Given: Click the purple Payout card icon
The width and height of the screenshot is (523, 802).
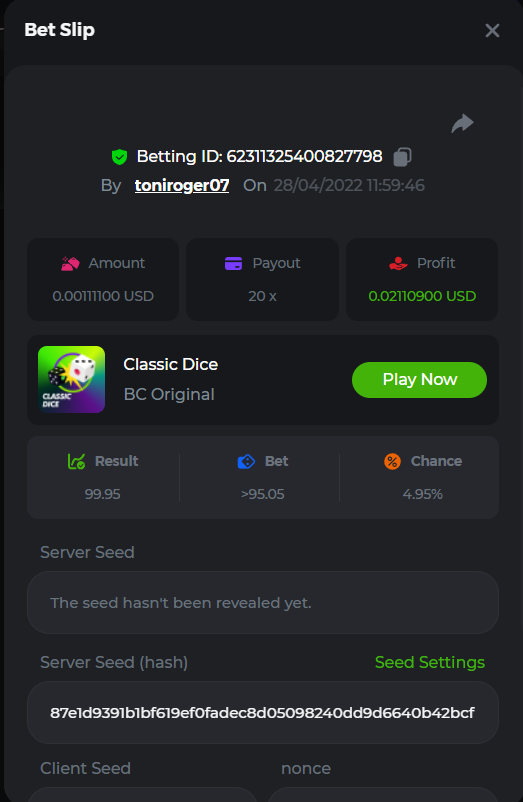Looking at the screenshot, I should coord(234,263).
